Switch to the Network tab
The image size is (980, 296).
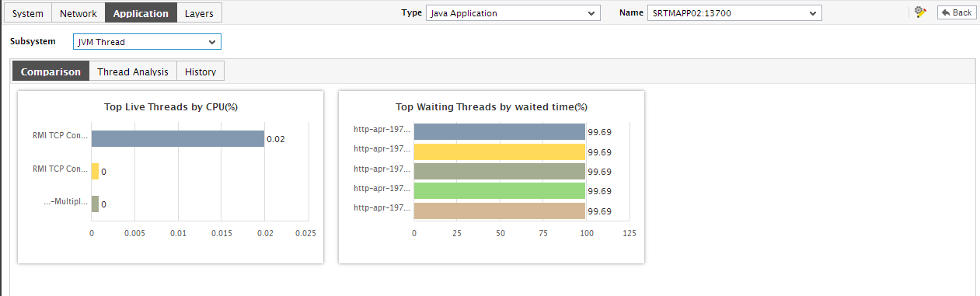(78, 13)
